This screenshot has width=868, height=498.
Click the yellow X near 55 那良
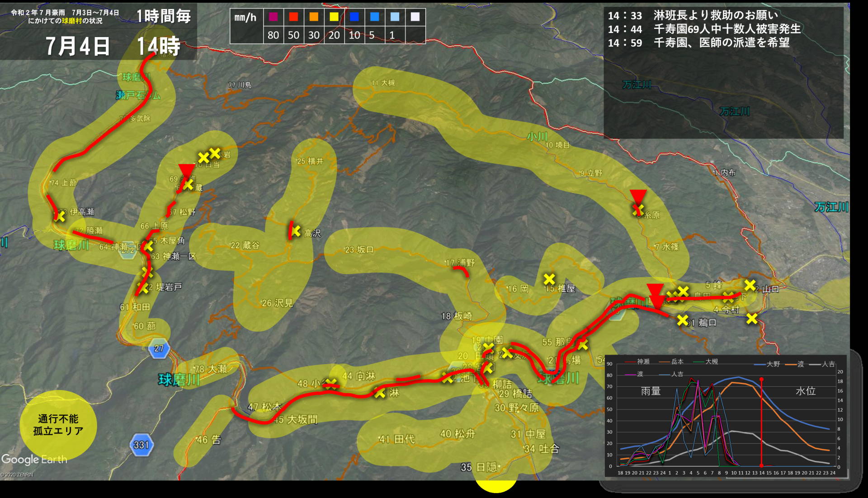pos(583,345)
